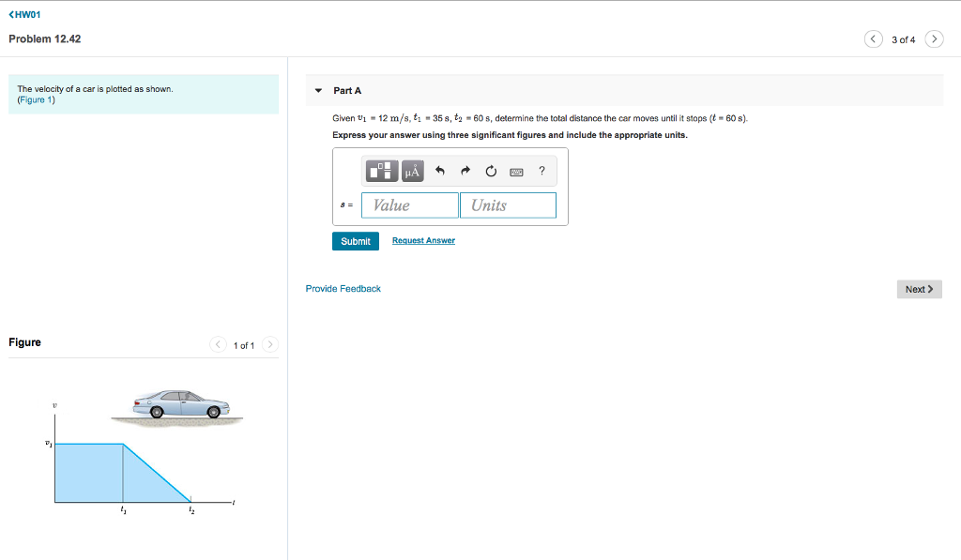Viewport: 961px width, 560px height.
Task: Advance to problem 4 of 4
Action: click(934, 38)
